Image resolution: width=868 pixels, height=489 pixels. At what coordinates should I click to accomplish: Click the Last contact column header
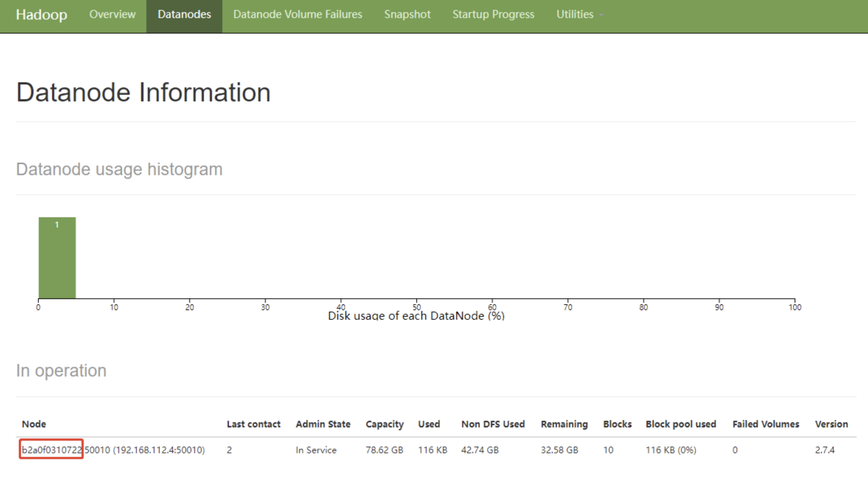click(253, 424)
